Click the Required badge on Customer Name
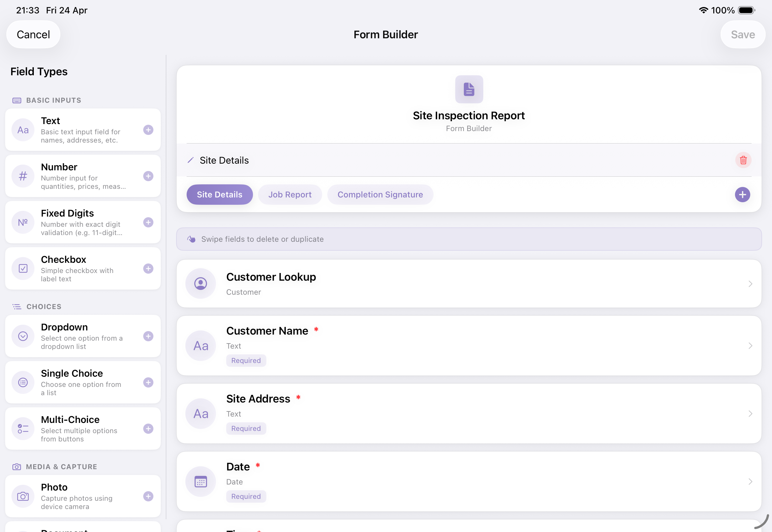This screenshot has height=532, width=772. [246, 361]
